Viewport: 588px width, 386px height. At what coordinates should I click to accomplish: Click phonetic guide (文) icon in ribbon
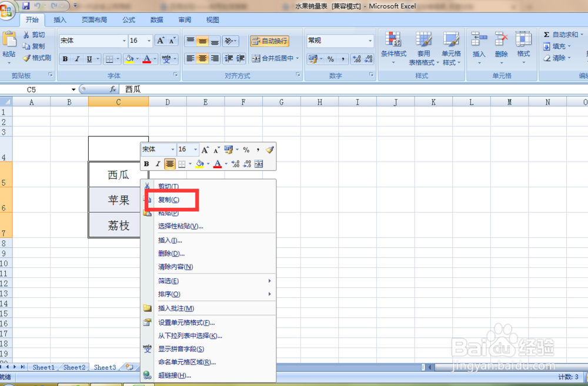(166, 59)
